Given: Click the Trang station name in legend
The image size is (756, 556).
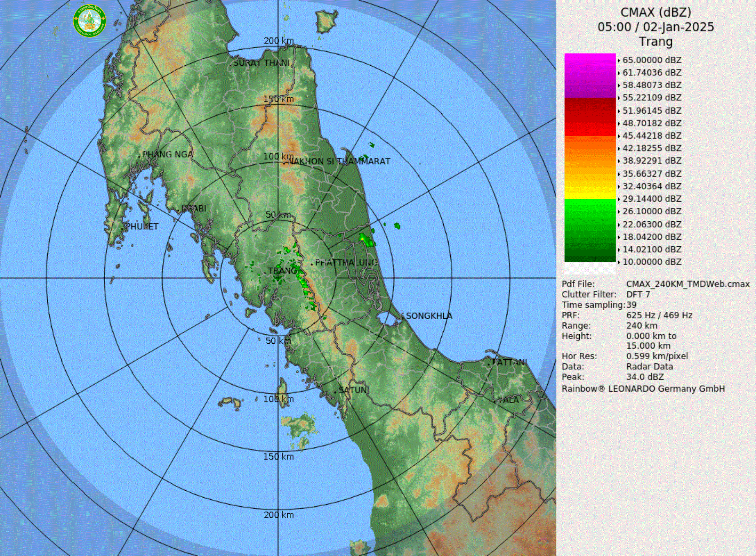Looking at the screenshot, I should tap(656, 41).
